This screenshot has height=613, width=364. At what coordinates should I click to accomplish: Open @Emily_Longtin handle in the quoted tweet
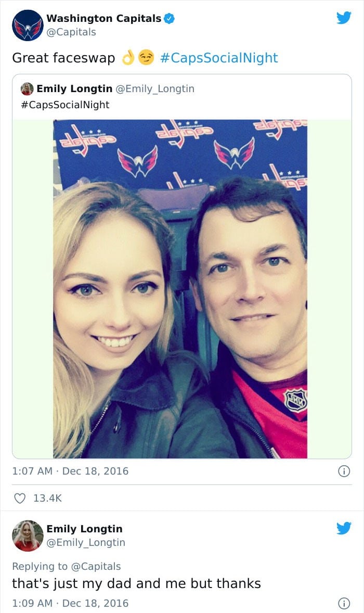click(x=154, y=89)
